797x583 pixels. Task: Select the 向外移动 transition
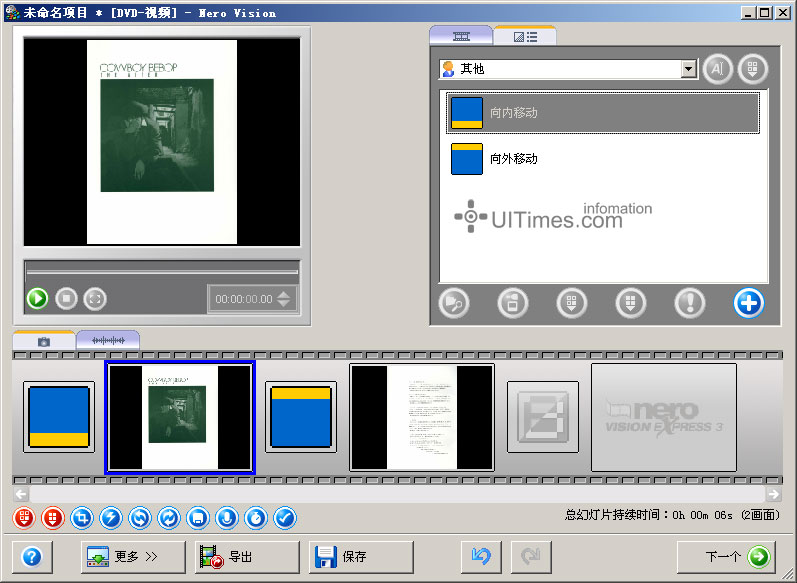tap(603, 159)
